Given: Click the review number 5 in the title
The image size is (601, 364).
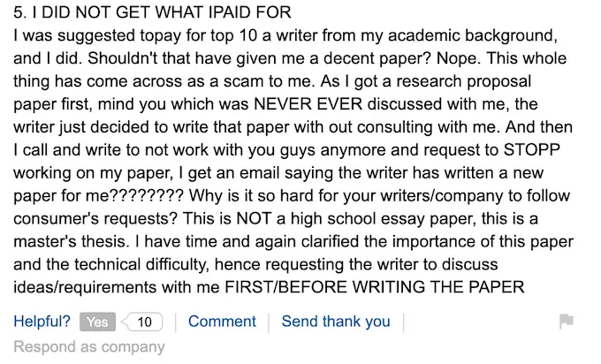Looking at the screenshot, I should pos(19,14).
